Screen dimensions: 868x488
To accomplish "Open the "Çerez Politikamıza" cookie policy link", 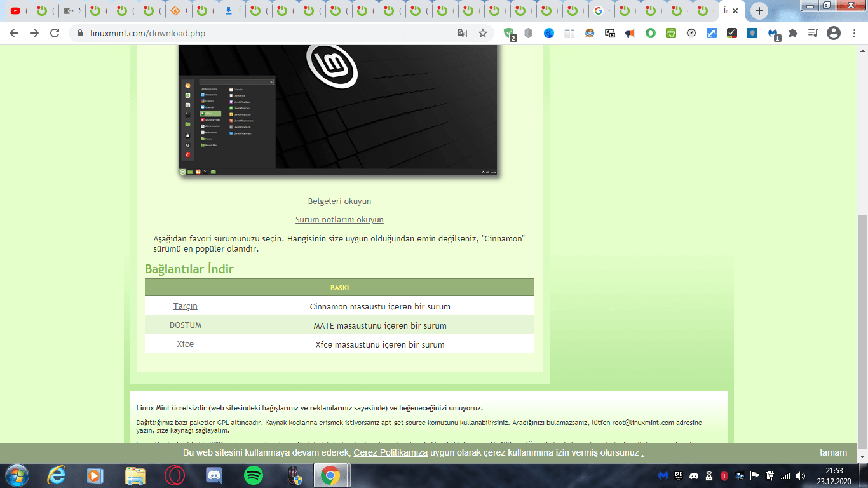I will (x=390, y=453).
